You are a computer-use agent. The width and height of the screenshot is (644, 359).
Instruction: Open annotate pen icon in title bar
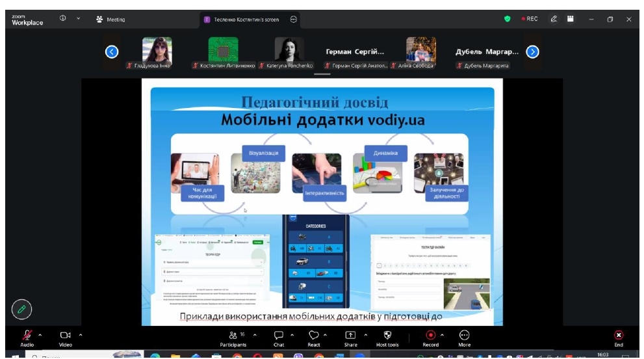point(554,19)
